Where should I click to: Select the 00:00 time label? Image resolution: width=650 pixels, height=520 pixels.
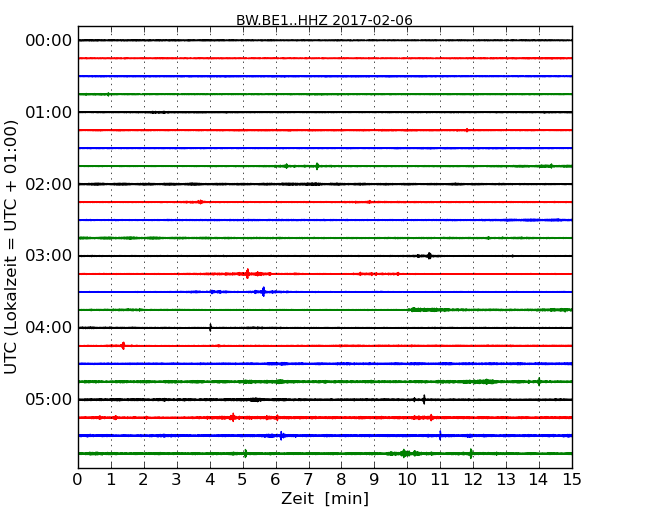49,41
